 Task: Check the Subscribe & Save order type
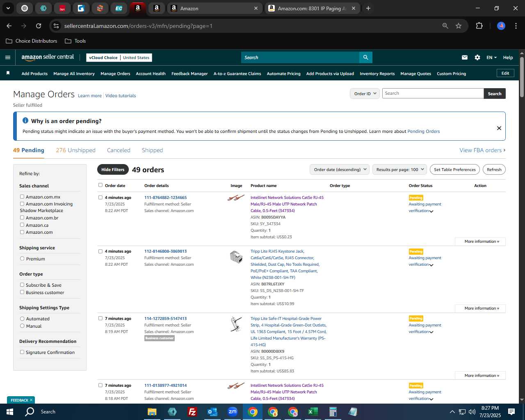tap(22, 285)
